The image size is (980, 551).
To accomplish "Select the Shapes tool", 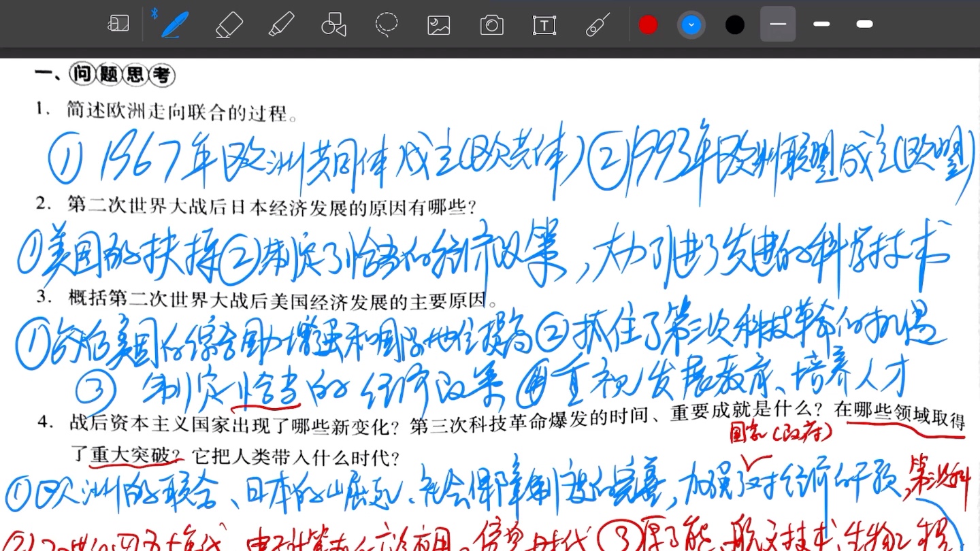I will tap(333, 24).
